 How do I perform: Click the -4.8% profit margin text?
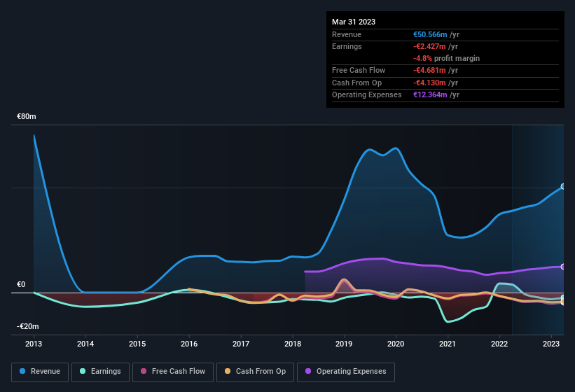[446, 58]
